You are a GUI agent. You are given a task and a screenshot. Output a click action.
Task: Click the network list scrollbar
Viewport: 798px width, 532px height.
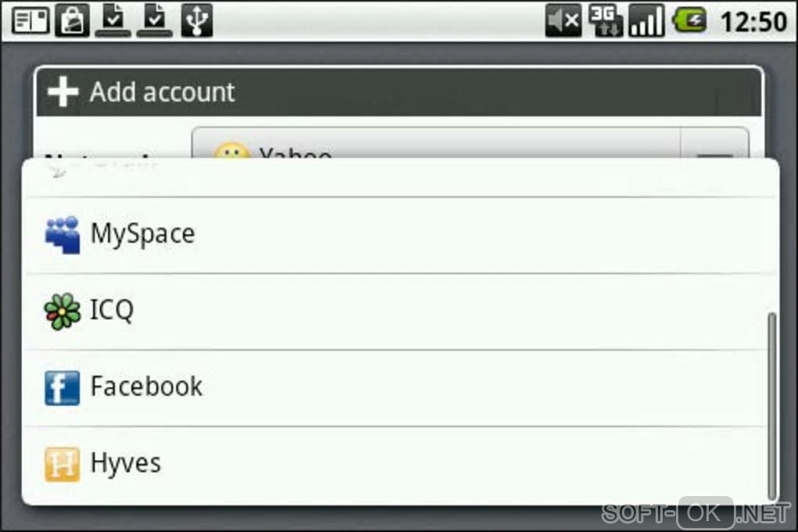tap(772, 406)
